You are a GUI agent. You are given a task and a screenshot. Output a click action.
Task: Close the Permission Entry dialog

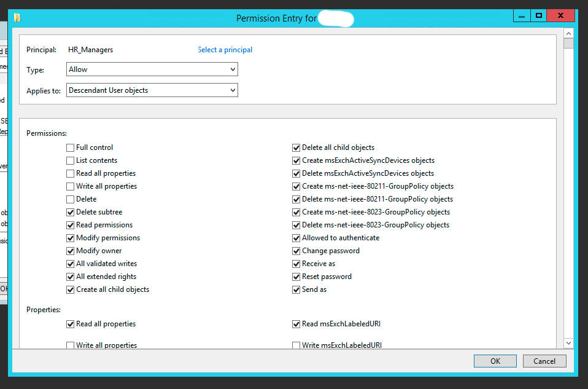pos(562,16)
